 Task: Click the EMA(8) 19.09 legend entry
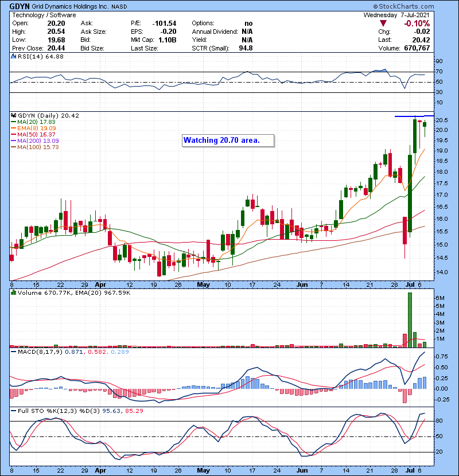click(x=33, y=128)
